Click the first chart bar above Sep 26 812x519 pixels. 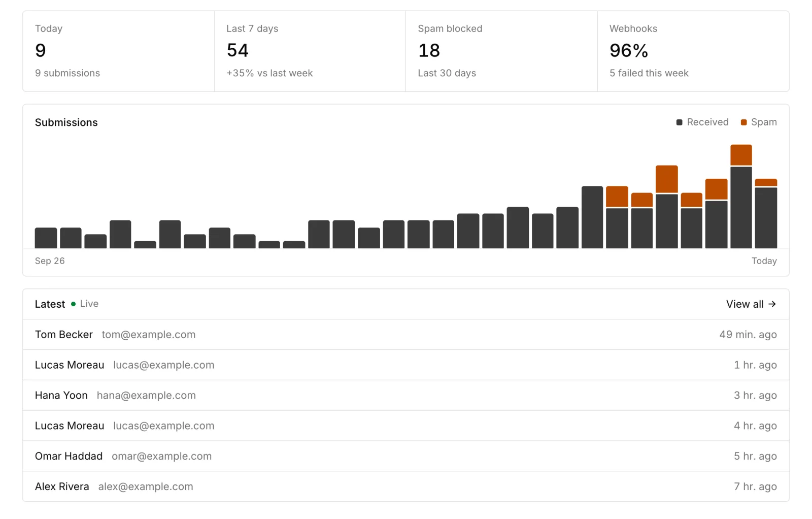coord(46,238)
